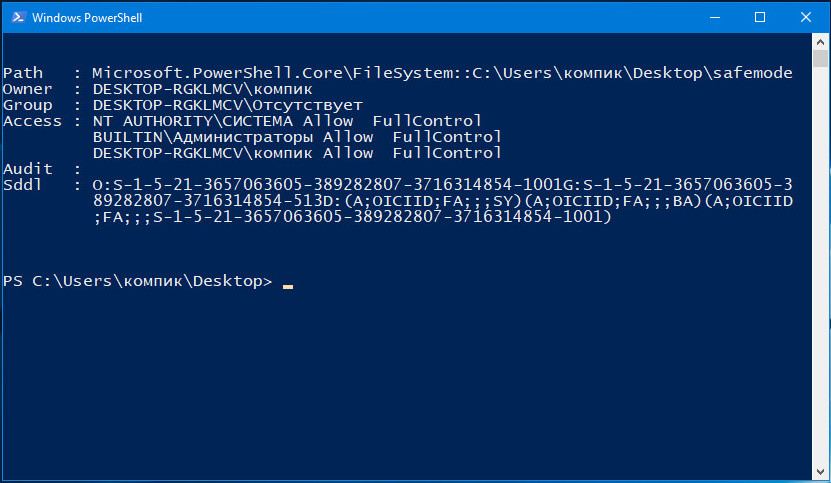Click the vertical scrollbar thumb
Image resolution: width=831 pixels, height=483 pixels.
(x=820, y=58)
